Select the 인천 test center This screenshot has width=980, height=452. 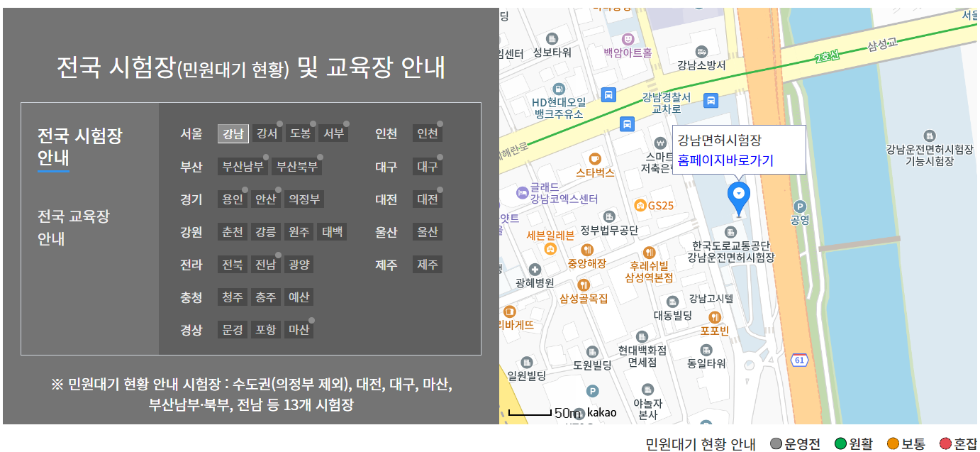pos(428,133)
